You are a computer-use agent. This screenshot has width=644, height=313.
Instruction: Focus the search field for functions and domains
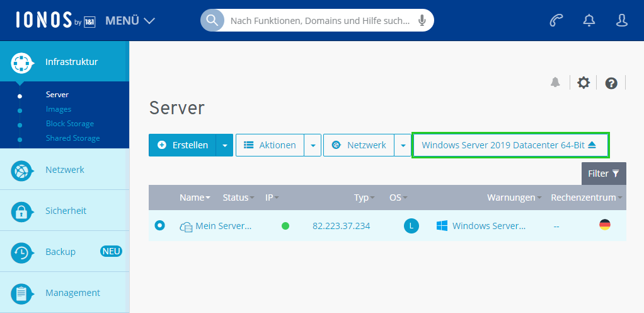tap(319, 21)
